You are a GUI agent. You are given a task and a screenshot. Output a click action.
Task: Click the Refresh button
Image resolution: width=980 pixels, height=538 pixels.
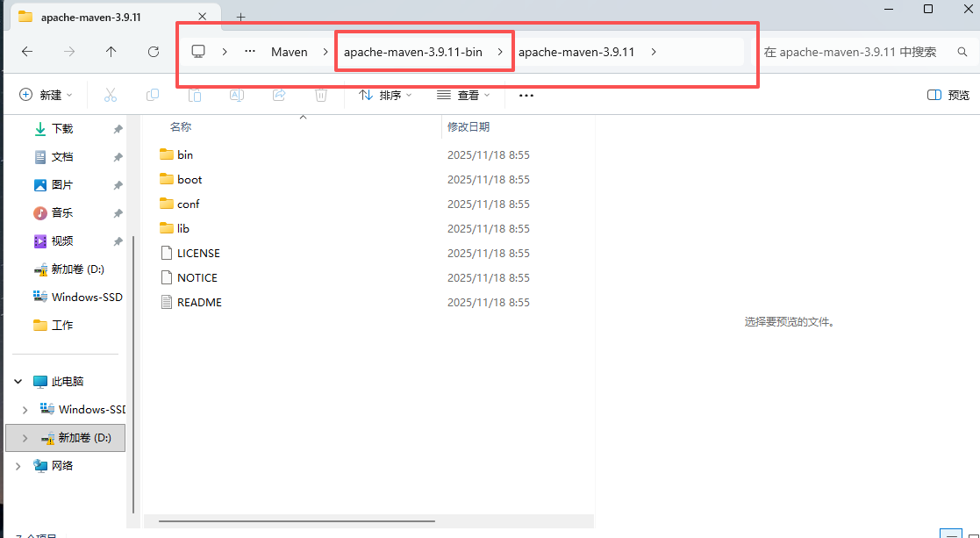[154, 52]
